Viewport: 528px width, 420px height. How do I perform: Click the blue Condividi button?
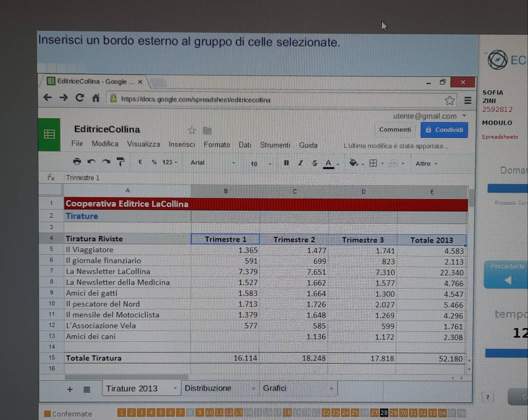[444, 130]
